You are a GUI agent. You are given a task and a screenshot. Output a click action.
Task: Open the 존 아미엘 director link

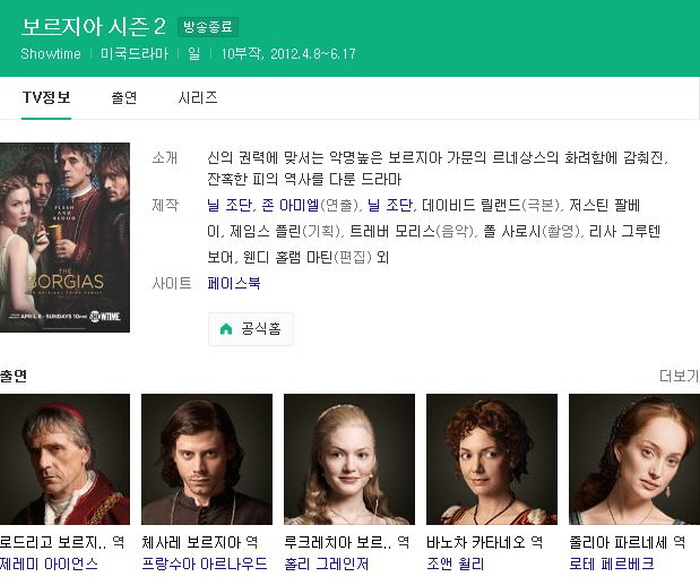tap(290, 205)
